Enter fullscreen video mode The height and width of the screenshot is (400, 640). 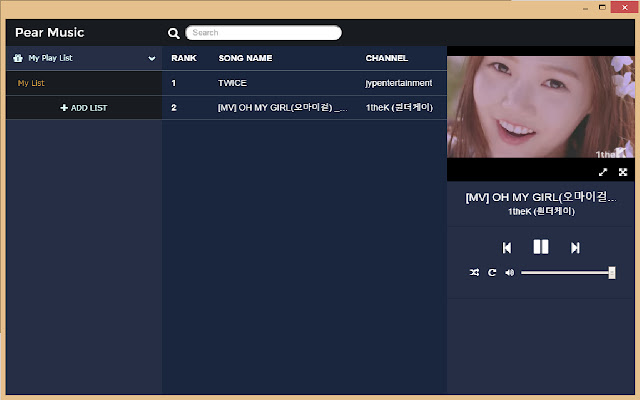[x=622, y=172]
